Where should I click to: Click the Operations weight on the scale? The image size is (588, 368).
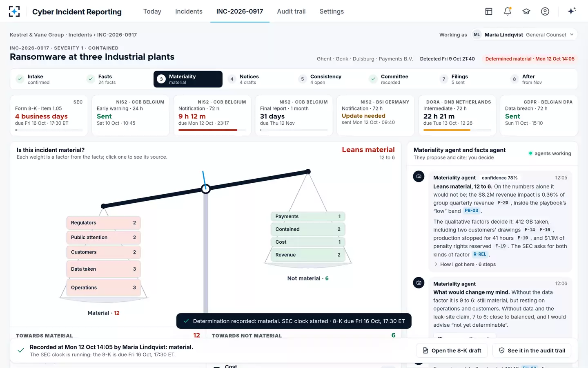coord(104,287)
